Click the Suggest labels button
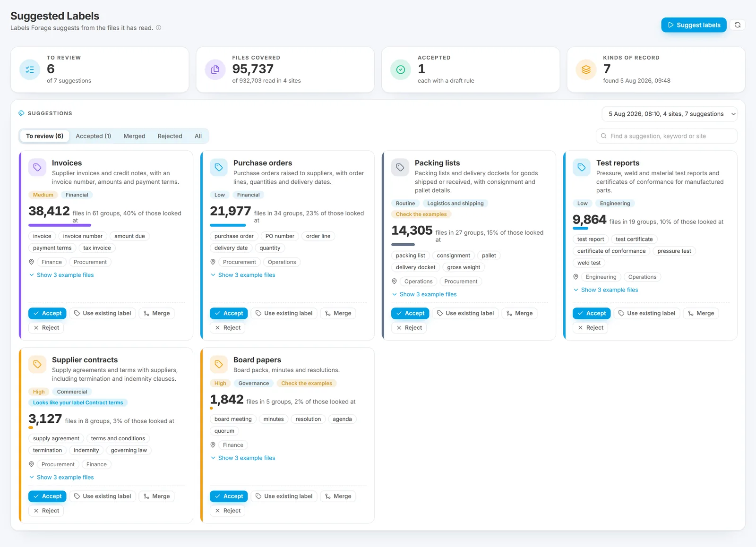 [x=694, y=25]
